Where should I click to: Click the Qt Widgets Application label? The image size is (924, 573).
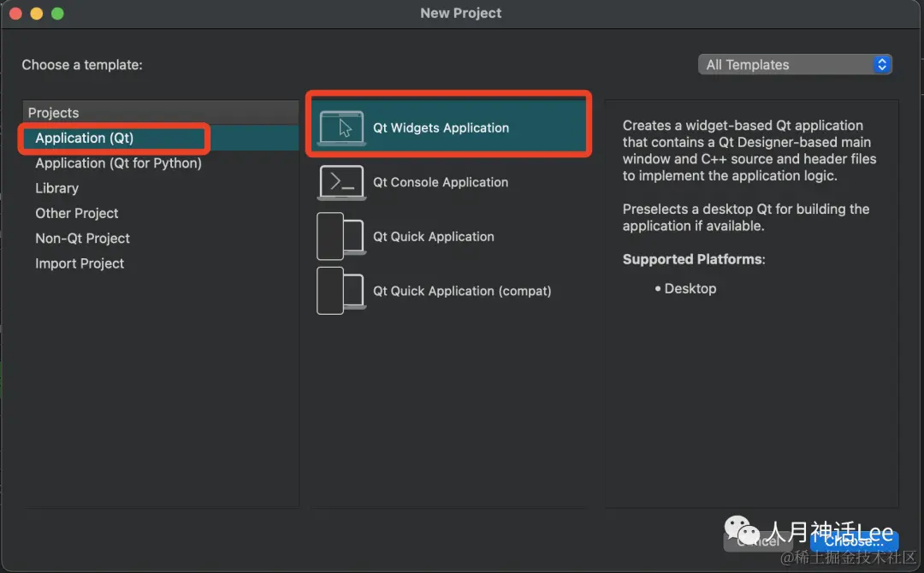click(x=441, y=127)
